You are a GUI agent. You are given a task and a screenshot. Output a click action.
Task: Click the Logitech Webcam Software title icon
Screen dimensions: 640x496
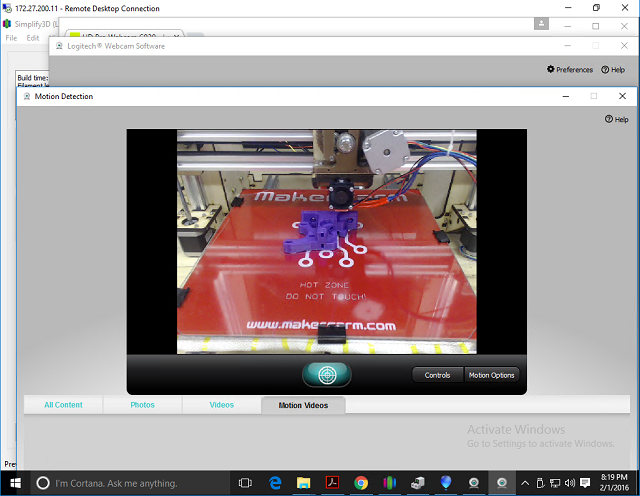pyautogui.click(x=60, y=46)
